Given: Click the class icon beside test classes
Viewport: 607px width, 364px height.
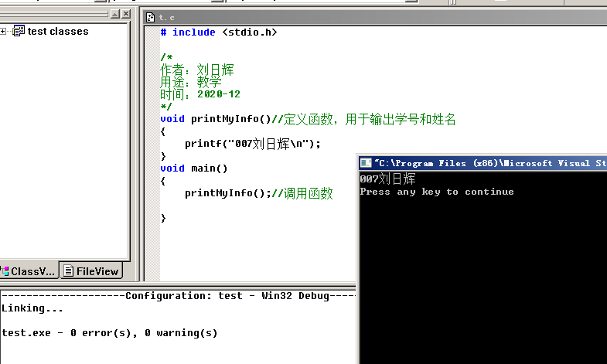Looking at the screenshot, I should (x=19, y=31).
